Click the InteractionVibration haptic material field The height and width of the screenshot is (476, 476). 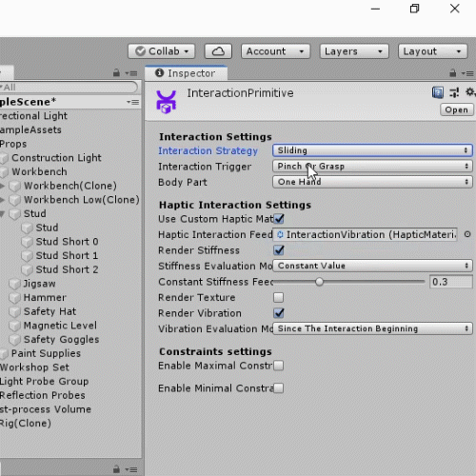point(365,234)
